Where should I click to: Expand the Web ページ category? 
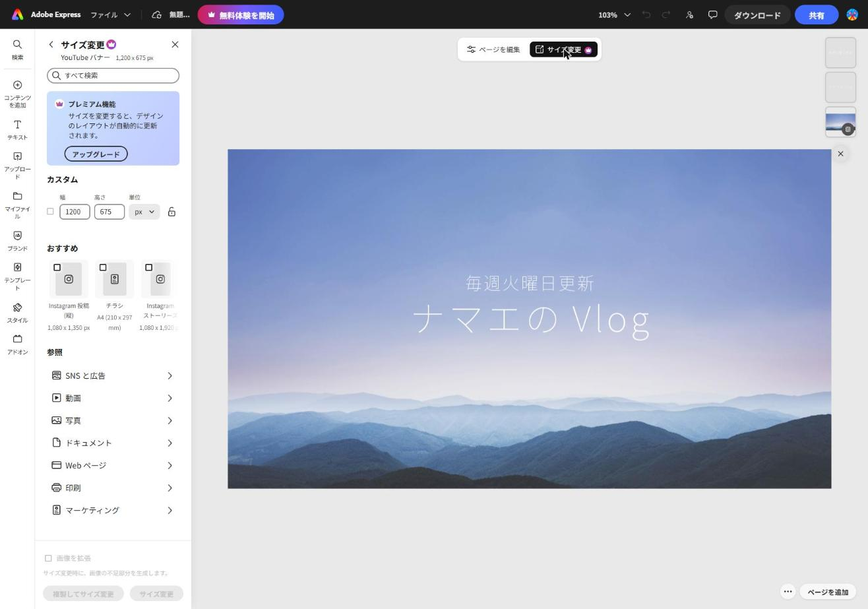pos(113,465)
